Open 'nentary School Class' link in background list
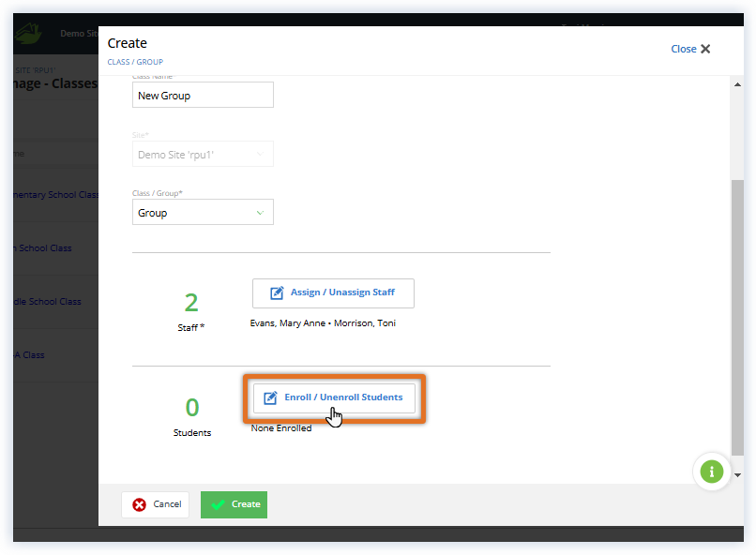The height and width of the screenshot is (555, 756). tap(56, 195)
